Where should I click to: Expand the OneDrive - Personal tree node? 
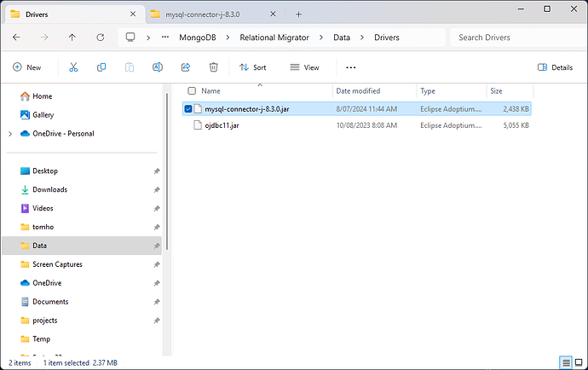coord(9,134)
